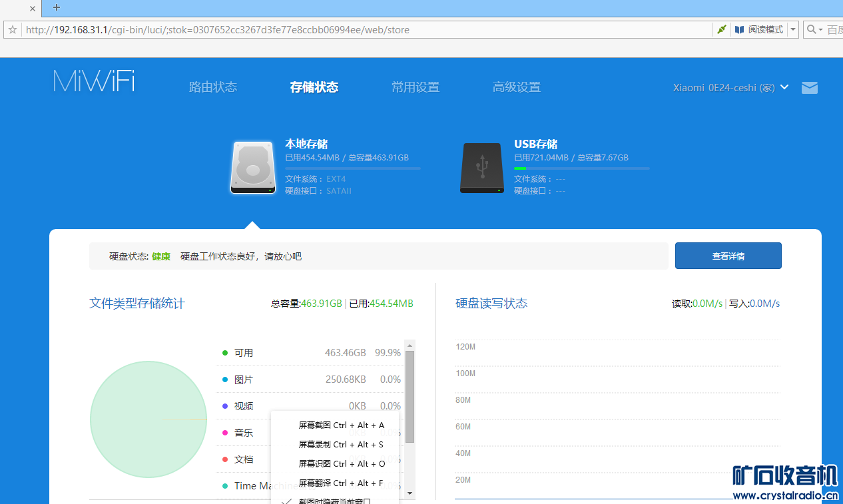Click the USB存储 heading
Image resolution: width=843 pixels, height=504 pixels.
536,144
